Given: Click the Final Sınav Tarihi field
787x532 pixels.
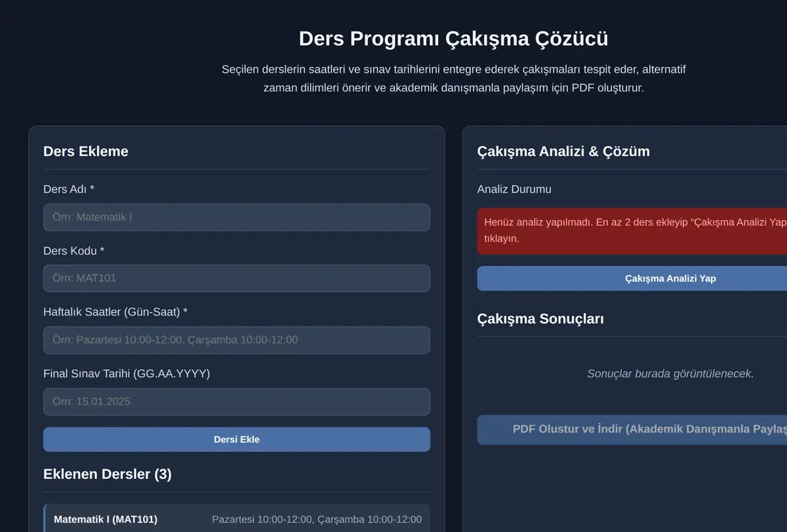Looking at the screenshot, I should point(237,401).
